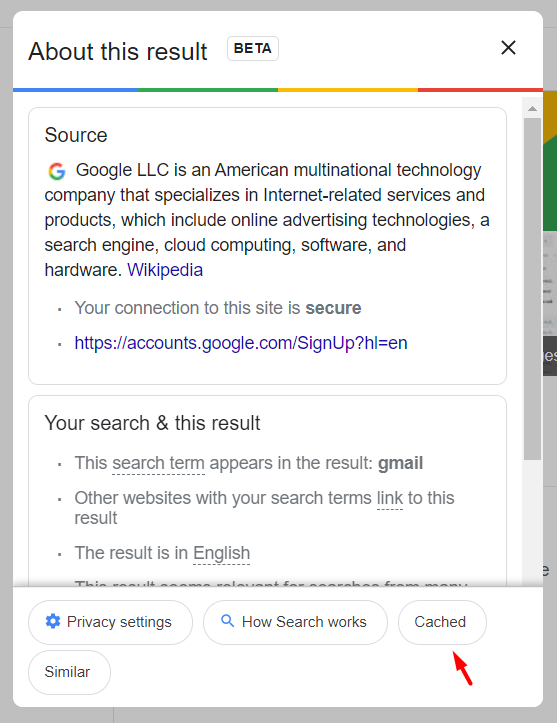Image resolution: width=557 pixels, height=723 pixels.
Task: Click the dialog's vertical scrollbar thumb
Action: pyautogui.click(x=532, y=289)
